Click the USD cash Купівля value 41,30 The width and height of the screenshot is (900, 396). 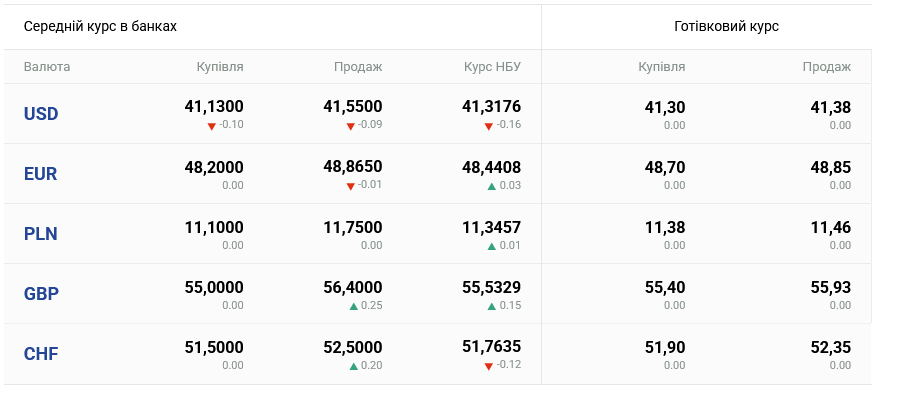pyautogui.click(x=665, y=107)
